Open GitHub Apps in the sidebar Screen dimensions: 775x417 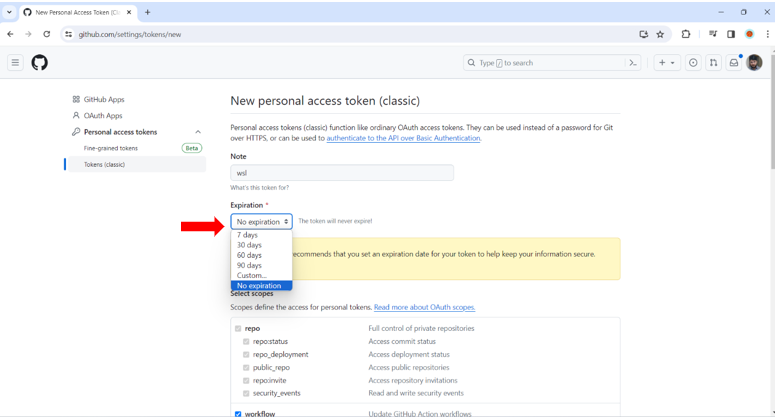click(104, 99)
